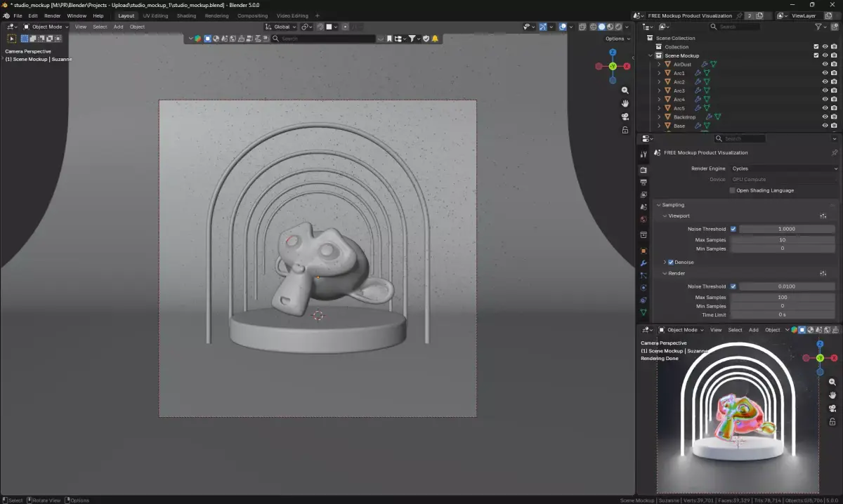Exclude Scene Mockup collection checkbox

pyautogui.click(x=816, y=55)
